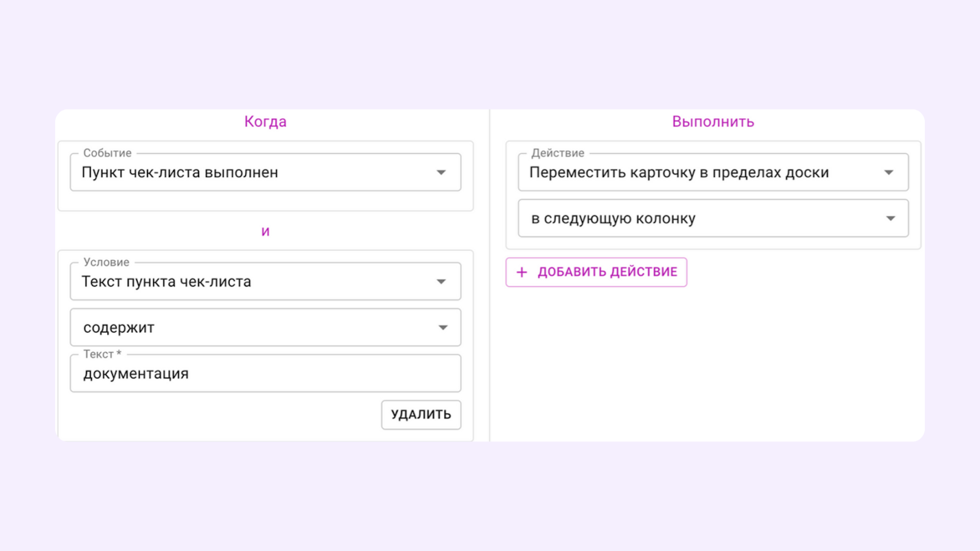Click the arrow icon next to "в следующую колонку"
Image resolution: width=980 pixels, height=551 pixels.
889,218
